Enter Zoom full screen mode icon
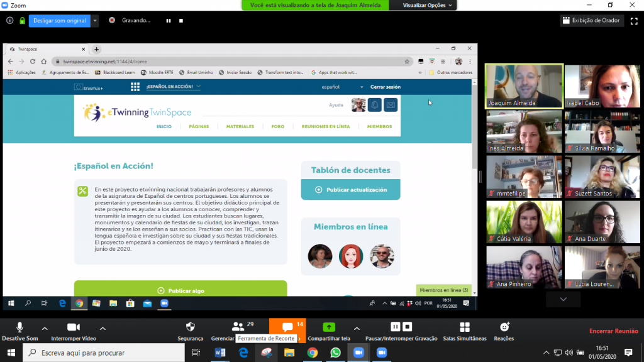The height and width of the screenshot is (362, 644). (634, 21)
